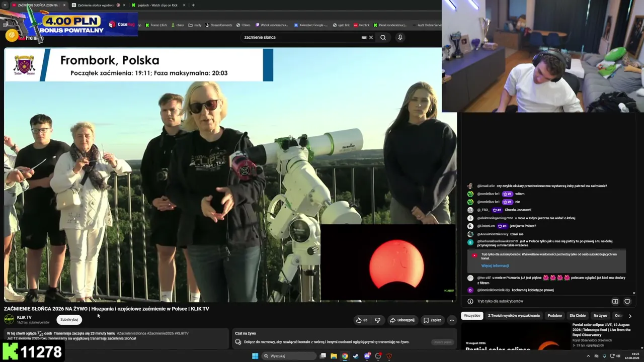This screenshot has width=644, height=362.
Task: Open 'Więcej informacji' link in chat
Action: coord(495,266)
